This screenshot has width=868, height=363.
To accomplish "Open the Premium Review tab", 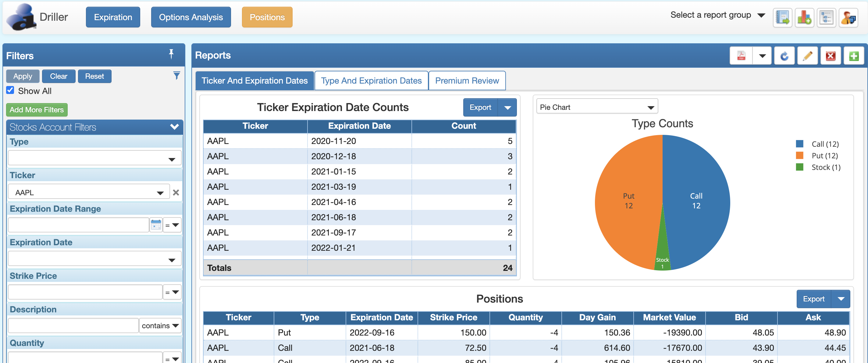I will [x=467, y=81].
